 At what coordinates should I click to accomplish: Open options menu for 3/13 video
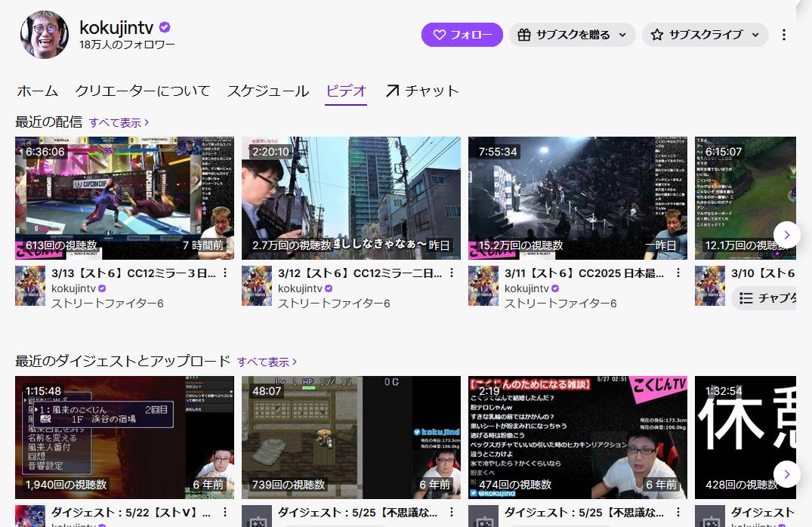click(x=224, y=273)
